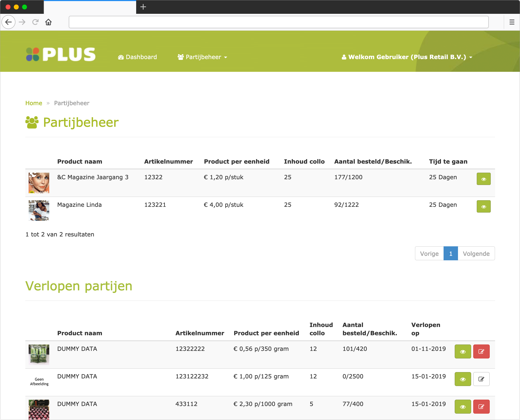Image resolution: width=520 pixels, height=420 pixels.
Task: Click the 92/1222 quantity cell
Action: point(346,205)
